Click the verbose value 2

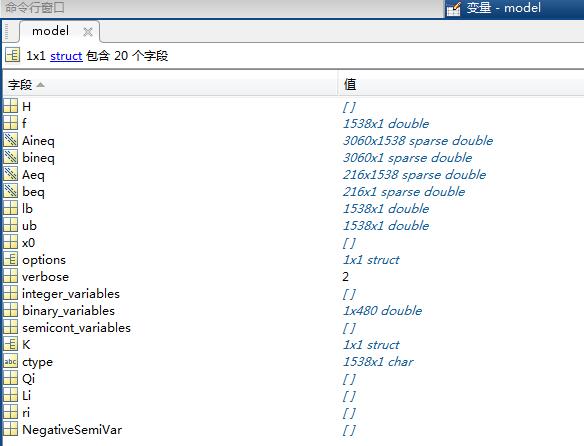(346, 276)
